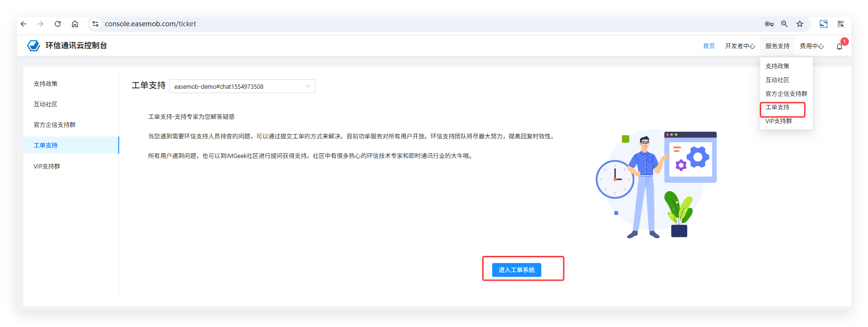The height and width of the screenshot is (327, 868).
Task: Open the password key icon
Action: click(769, 24)
